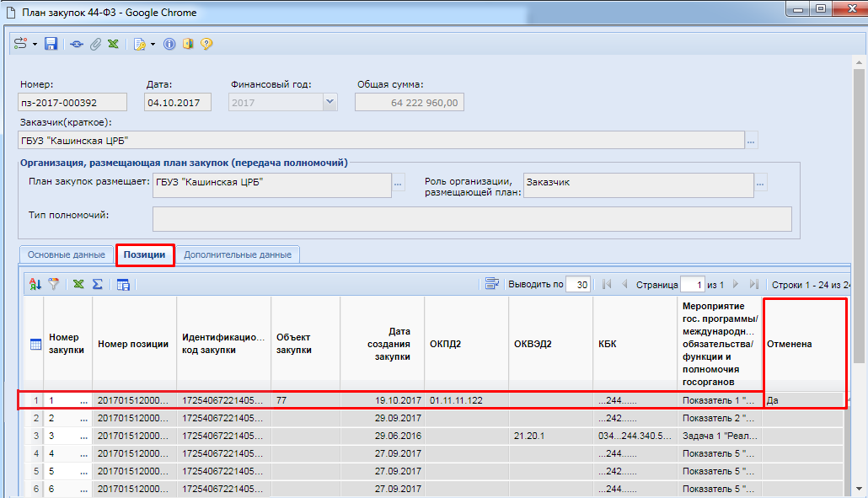This screenshot has height=498, width=868.
Task: Click the blue information icon
Action: point(169,44)
